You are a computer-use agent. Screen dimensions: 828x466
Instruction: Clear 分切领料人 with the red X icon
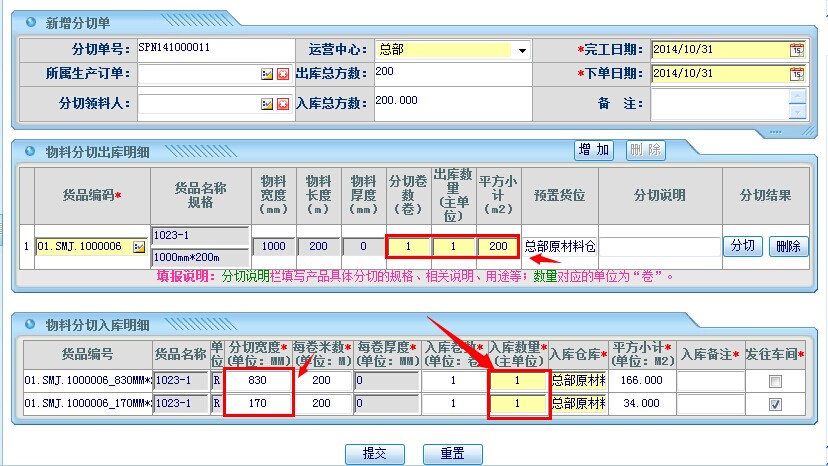[282, 103]
